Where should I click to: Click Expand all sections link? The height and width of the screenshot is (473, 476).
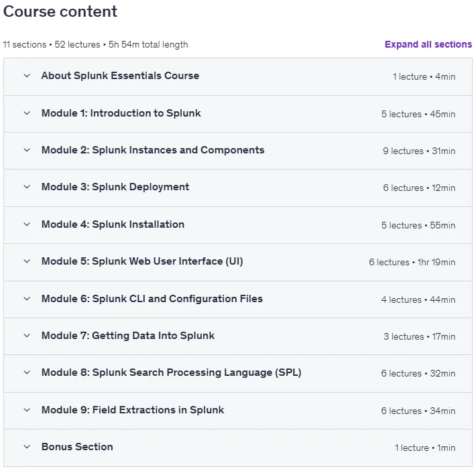[428, 44]
